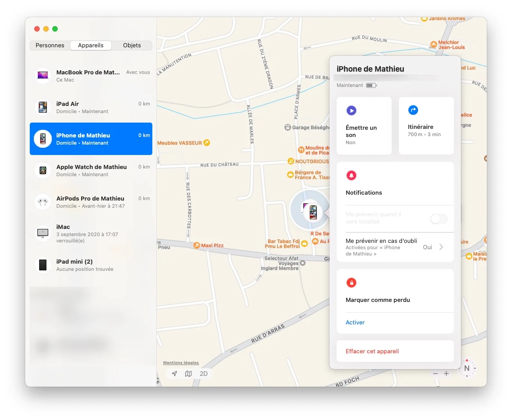The width and height of the screenshot is (512, 420).
Task: Click Bar Tabac Fdj Pmu Le Beffroi marker
Action: (x=304, y=243)
